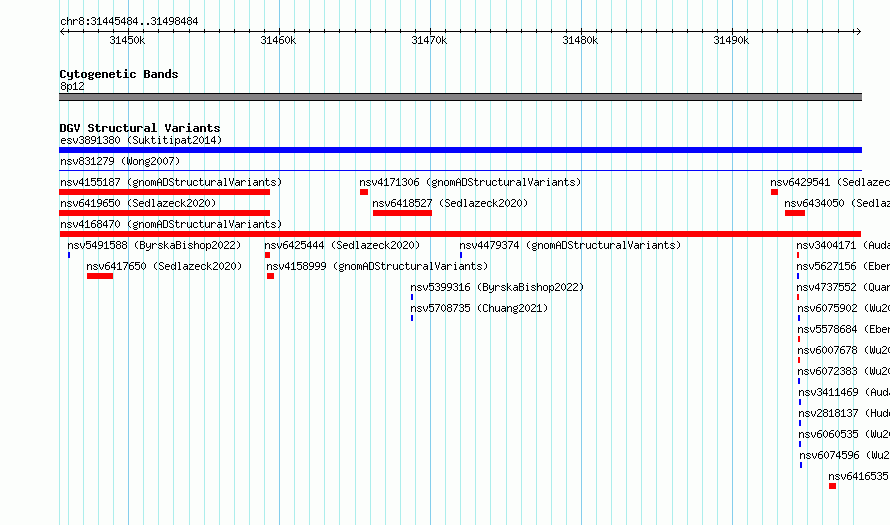Select the nsv831279 (Wong2007) variant label
The image size is (890, 525).
point(120,161)
